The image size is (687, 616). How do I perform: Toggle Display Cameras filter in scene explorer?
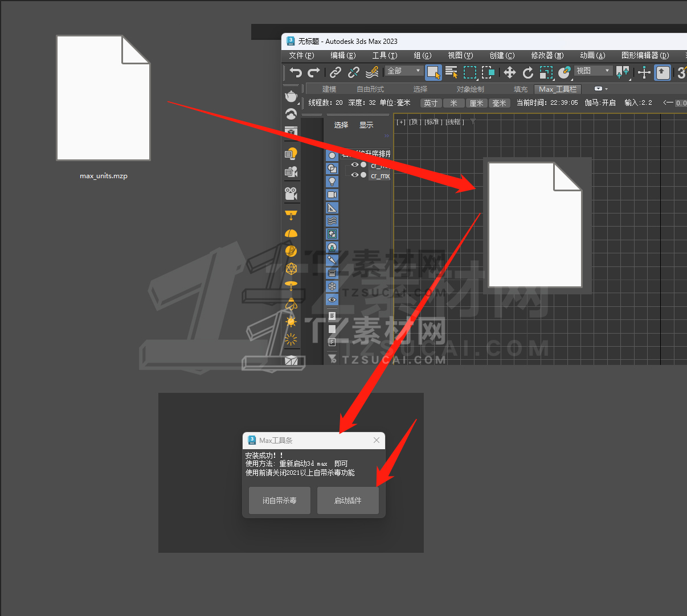332,195
